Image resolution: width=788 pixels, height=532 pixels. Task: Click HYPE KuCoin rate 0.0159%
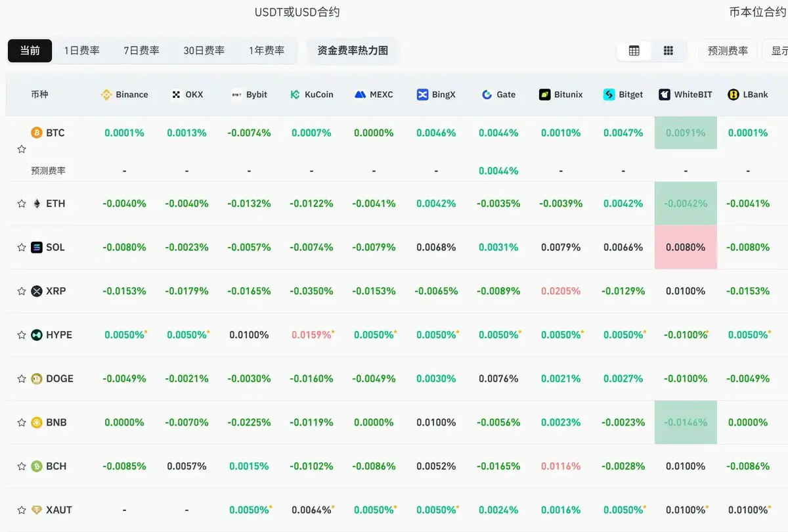coord(313,335)
